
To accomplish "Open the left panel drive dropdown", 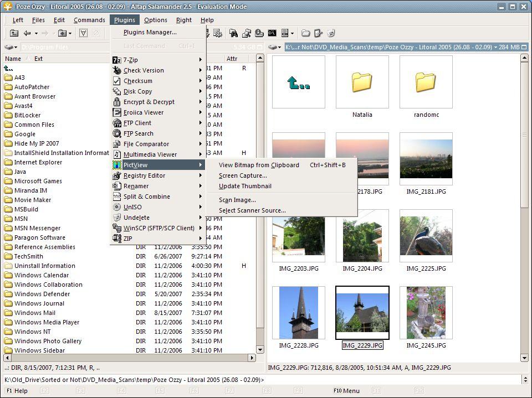I will [11, 48].
